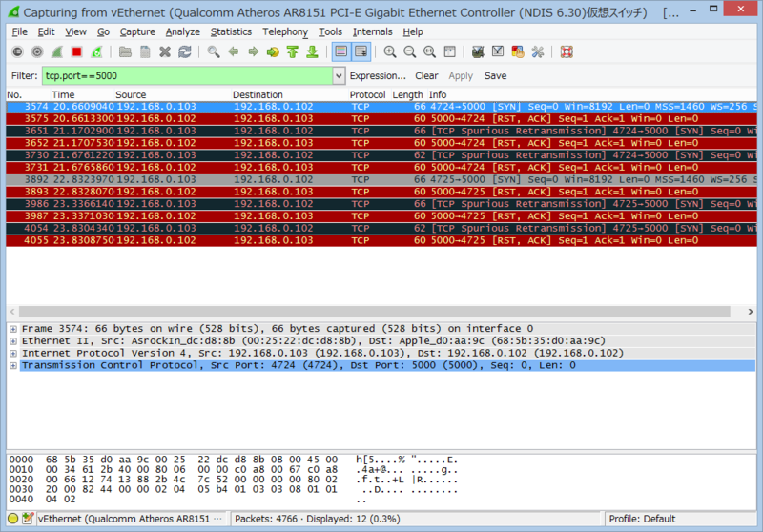Select packet number 3987 row
This screenshot has width=763, height=532.
click(x=381, y=215)
